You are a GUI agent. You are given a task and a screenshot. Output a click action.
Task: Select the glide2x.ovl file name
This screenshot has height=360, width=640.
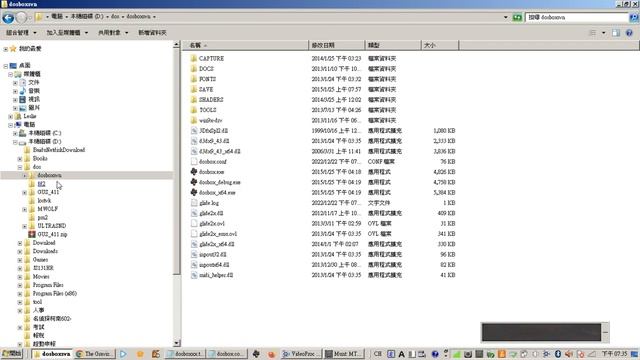pyautogui.click(x=212, y=224)
